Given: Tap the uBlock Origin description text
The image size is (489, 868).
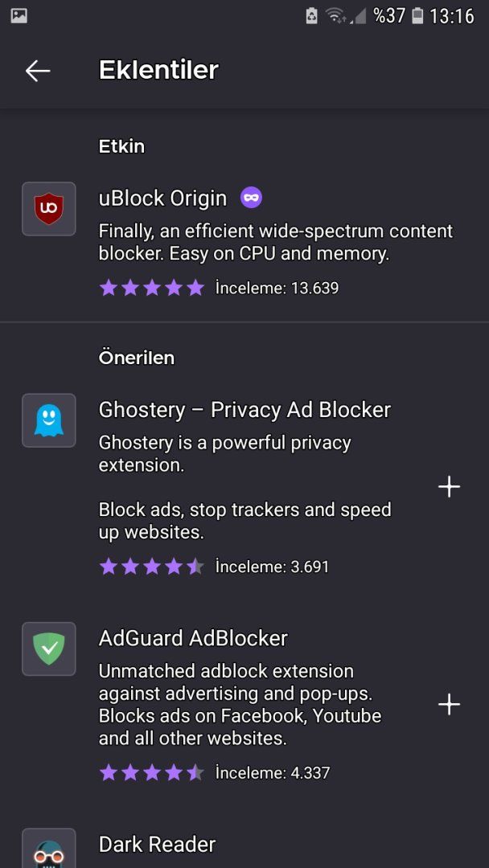Looking at the screenshot, I should point(276,243).
